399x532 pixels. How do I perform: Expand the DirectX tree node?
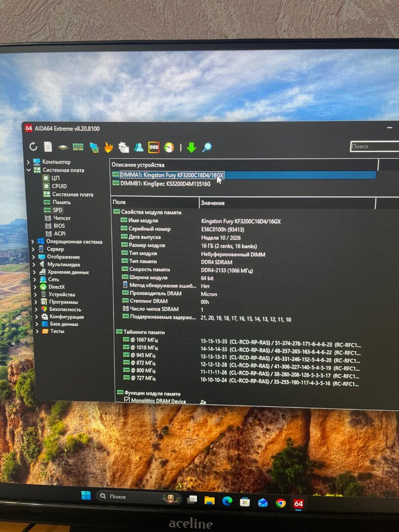click(34, 287)
